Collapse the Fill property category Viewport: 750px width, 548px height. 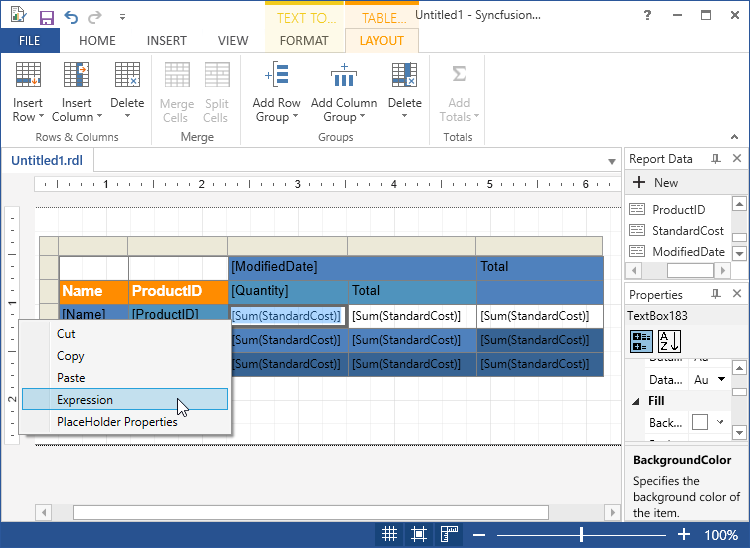point(637,401)
